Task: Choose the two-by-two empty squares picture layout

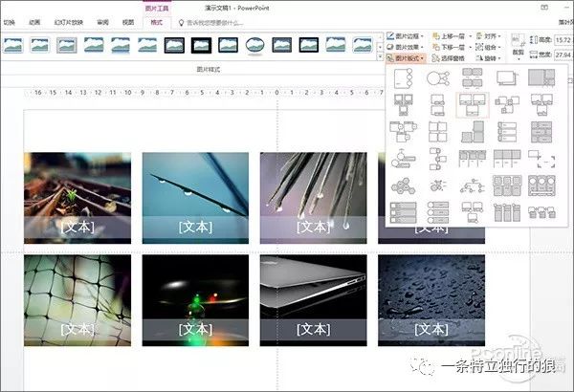Action: coord(438,132)
